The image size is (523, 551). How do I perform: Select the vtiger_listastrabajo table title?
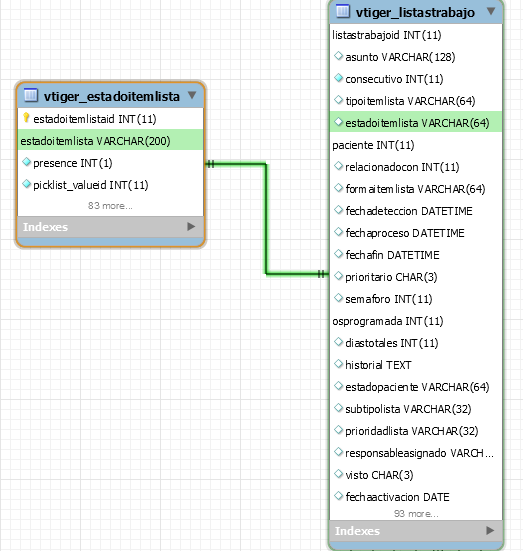pyautogui.click(x=415, y=12)
